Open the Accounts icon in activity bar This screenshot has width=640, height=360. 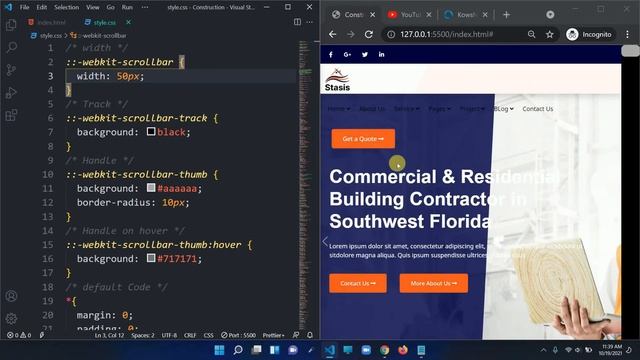pyautogui.click(x=11, y=296)
